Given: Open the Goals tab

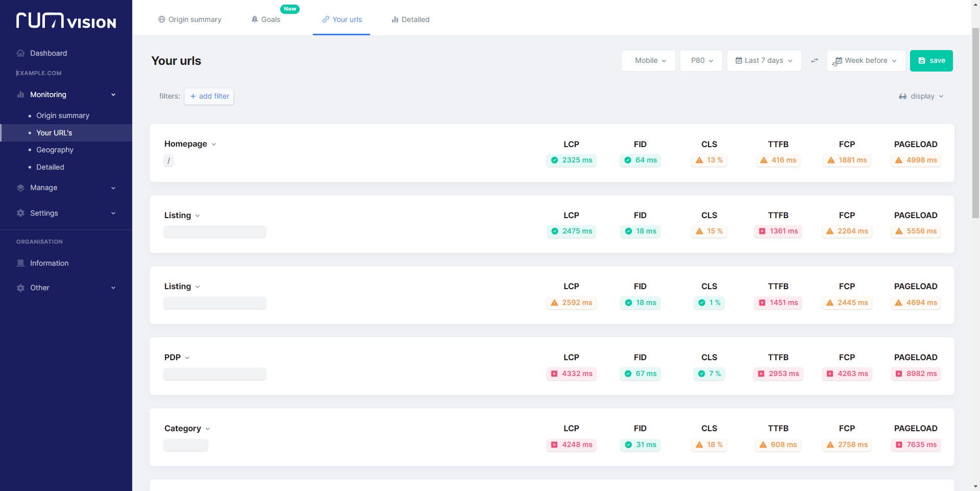Looking at the screenshot, I should (270, 19).
